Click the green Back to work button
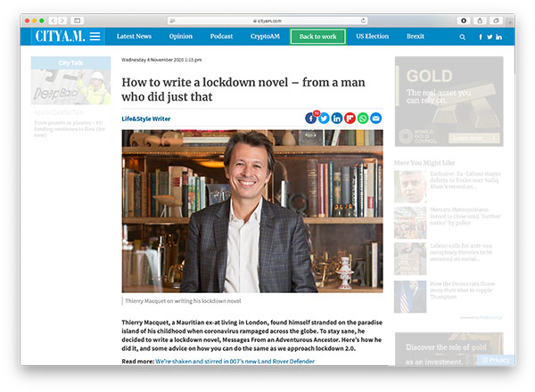The height and width of the screenshot is (392, 535). pyautogui.click(x=318, y=37)
